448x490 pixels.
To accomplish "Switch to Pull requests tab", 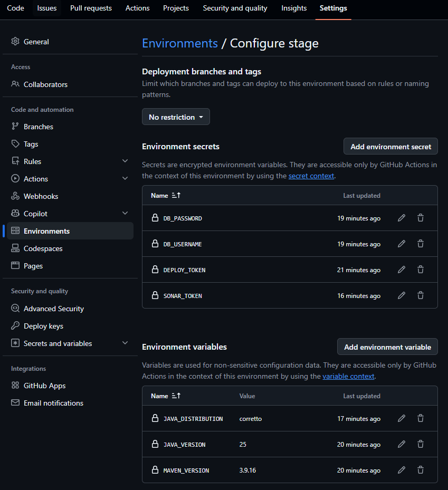I will 91,8.
